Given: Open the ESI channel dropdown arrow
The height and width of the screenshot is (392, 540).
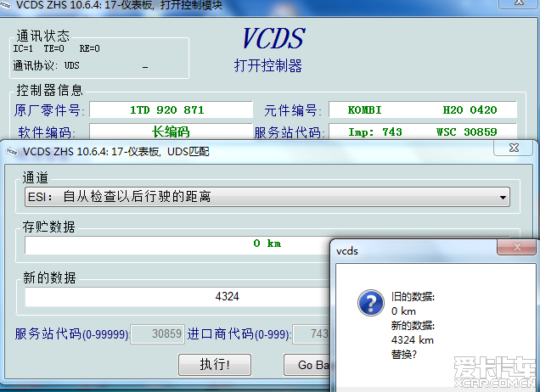Looking at the screenshot, I should click(503, 197).
